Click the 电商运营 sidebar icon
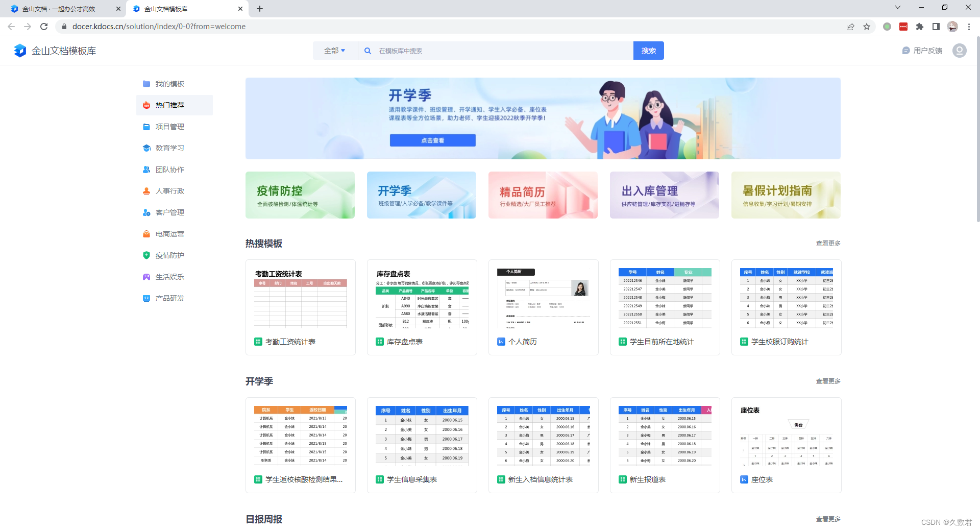Viewport: 980px width, 531px height. click(x=146, y=234)
